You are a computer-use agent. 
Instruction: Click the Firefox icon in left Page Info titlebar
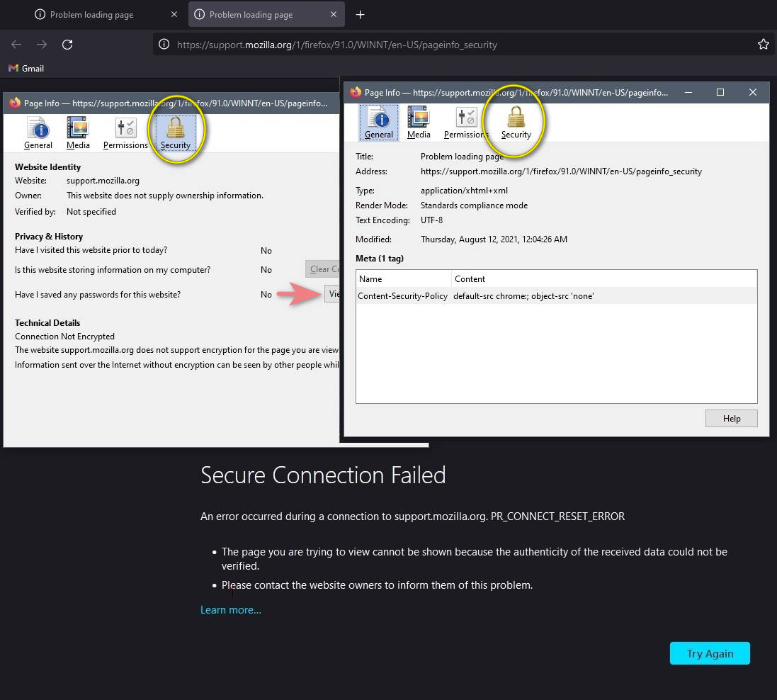(x=15, y=103)
